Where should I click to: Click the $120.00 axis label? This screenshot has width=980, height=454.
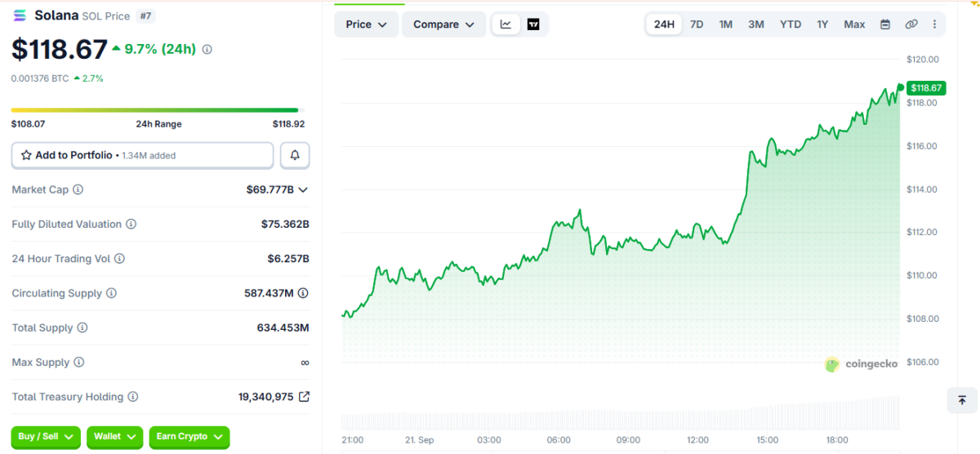923,60
